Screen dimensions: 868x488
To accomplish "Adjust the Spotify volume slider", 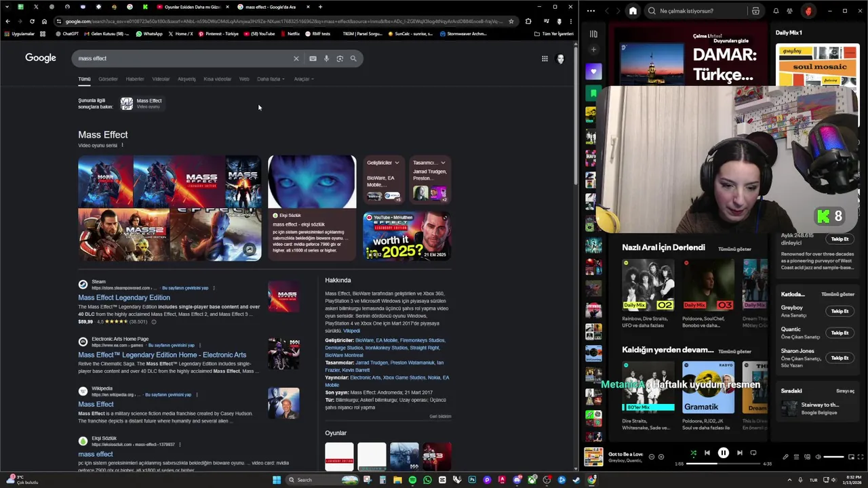I will click(833, 457).
